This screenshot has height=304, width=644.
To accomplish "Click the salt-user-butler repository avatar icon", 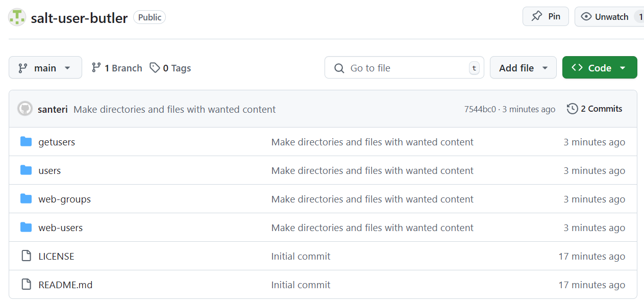I will point(17,17).
